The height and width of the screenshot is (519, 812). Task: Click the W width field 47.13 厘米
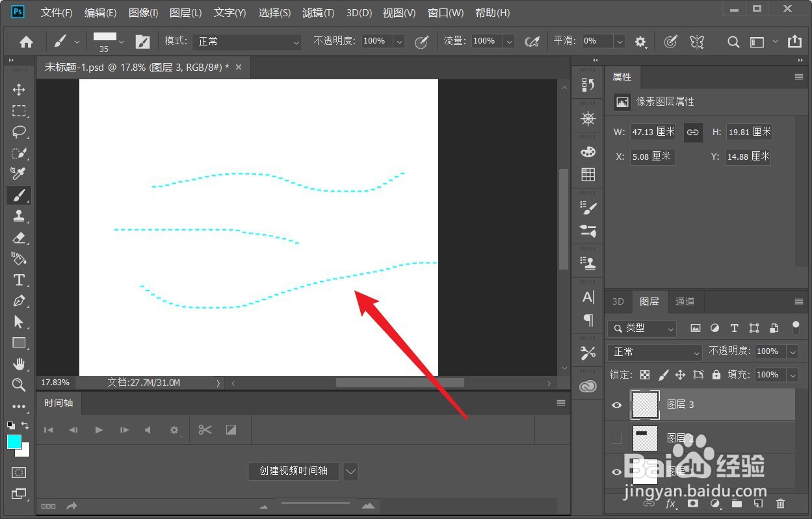tap(653, 132)
